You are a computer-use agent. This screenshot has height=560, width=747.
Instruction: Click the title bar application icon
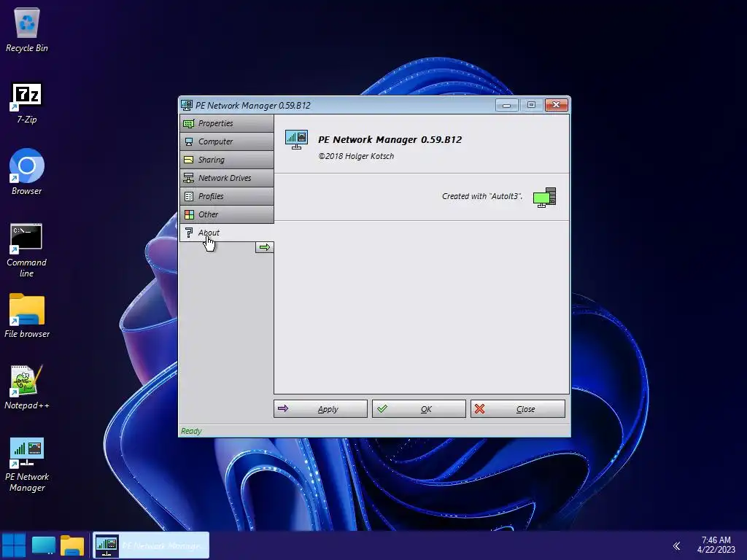pos(187,105)
